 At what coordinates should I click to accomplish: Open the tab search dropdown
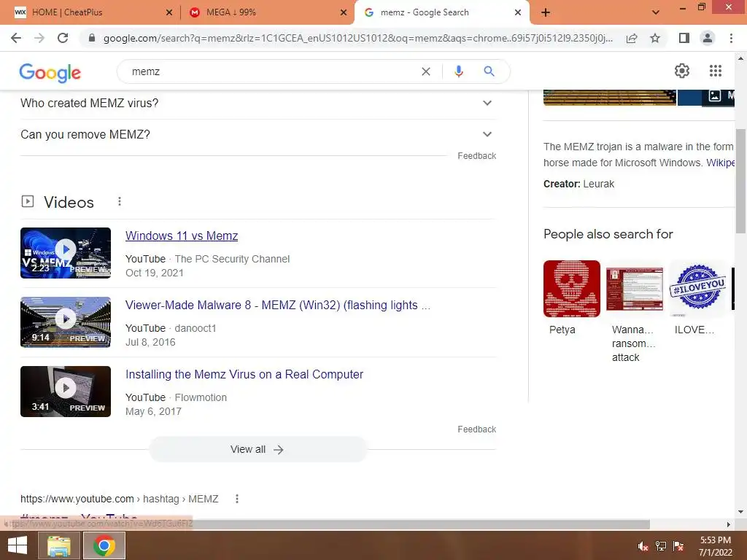click(656, 12)
